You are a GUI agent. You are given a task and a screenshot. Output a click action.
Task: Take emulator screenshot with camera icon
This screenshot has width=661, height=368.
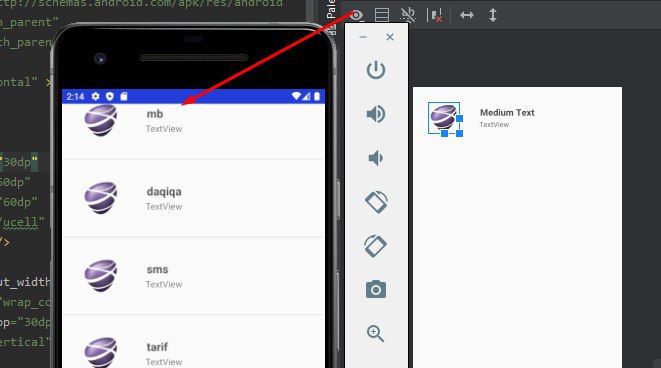pos(376,290)
